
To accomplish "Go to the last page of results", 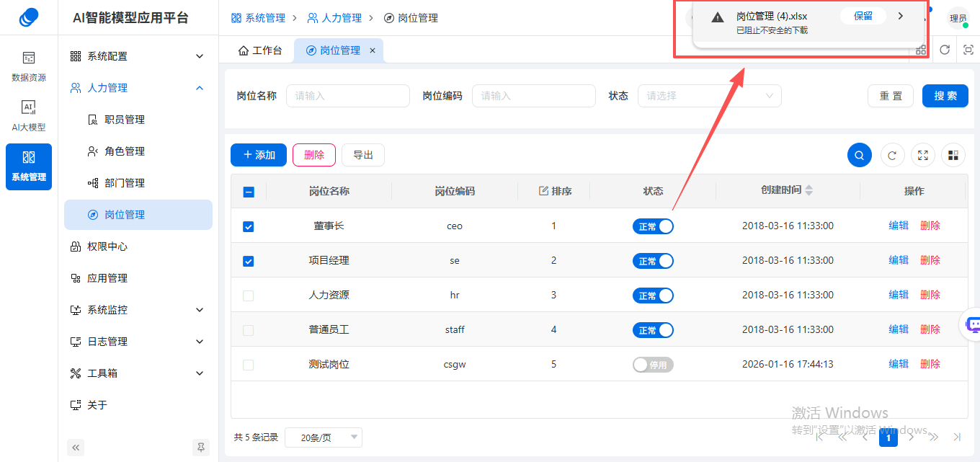I will [x=957, y=437].
